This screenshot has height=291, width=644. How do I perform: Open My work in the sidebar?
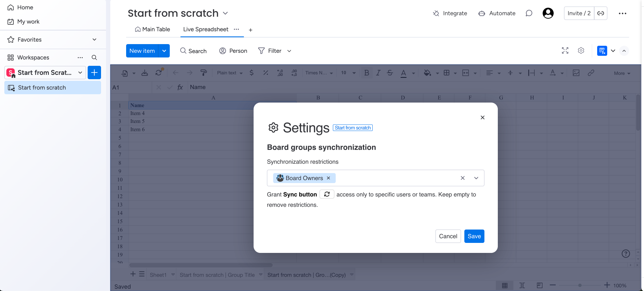pyautogui.click(x=28, y=22)
